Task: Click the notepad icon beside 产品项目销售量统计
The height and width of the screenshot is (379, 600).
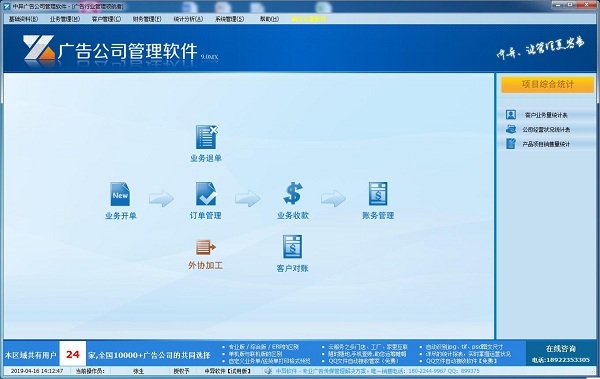Action: [x=511, y=144]
